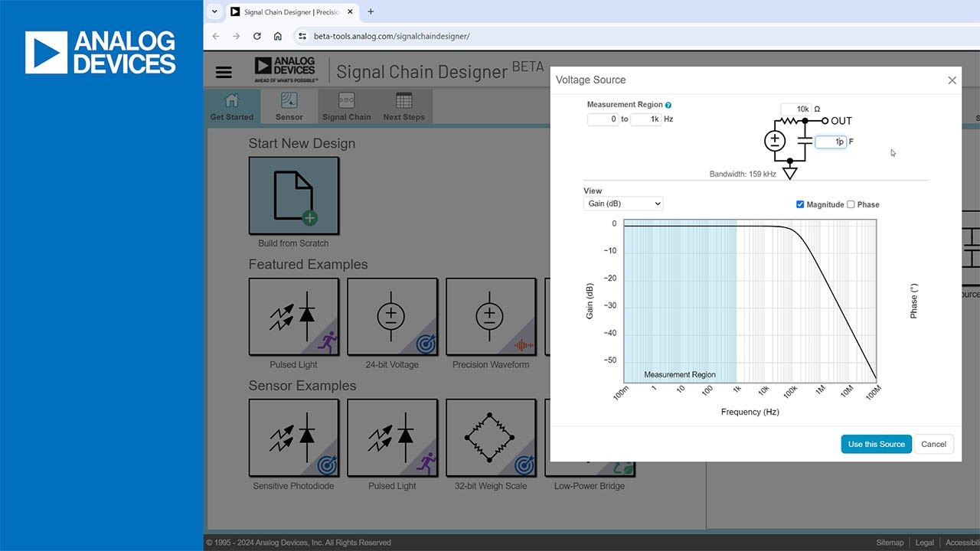Click the 1p capacitance input field
Image resolution: width=980 pixels, height=551 pixels.
[831, 142]
